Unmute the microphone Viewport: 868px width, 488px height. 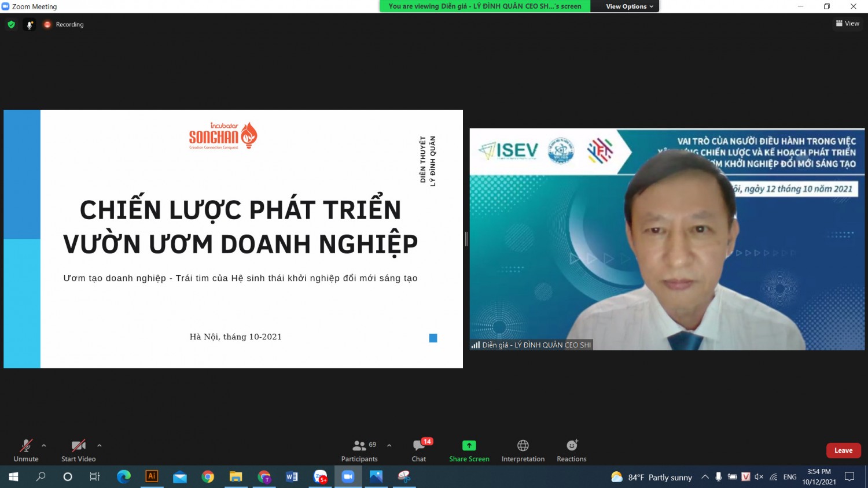coord(26,451)
